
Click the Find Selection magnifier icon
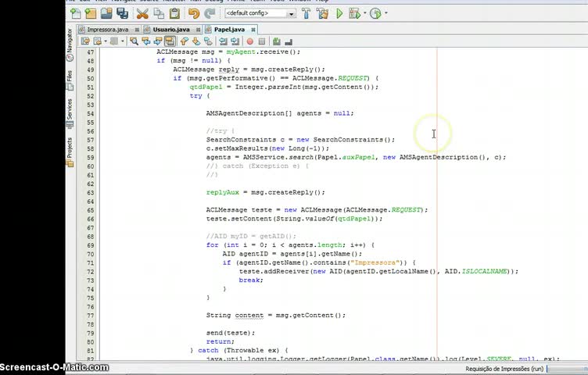[x=134, y=41]
